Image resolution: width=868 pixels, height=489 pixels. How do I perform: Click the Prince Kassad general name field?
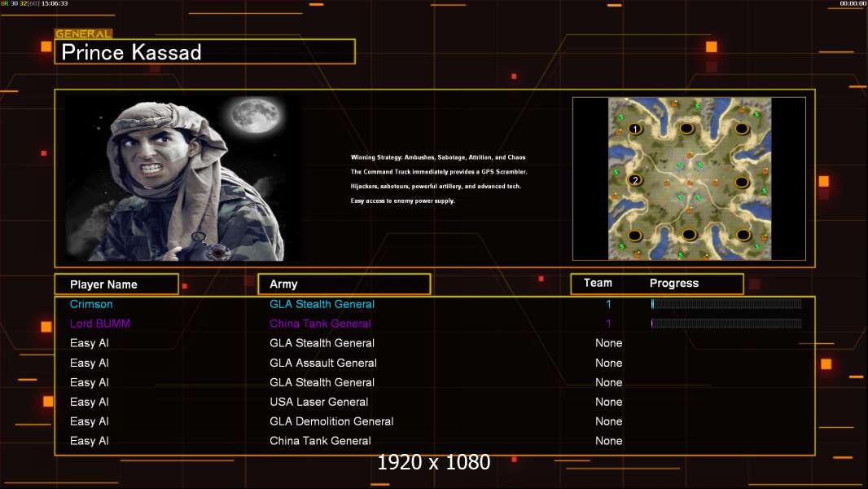click(205, 51)
